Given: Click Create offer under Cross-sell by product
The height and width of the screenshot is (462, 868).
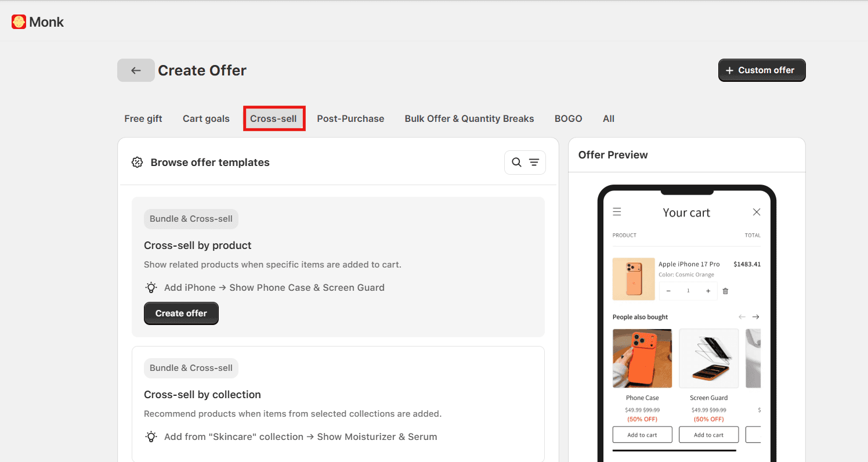Looking at the screenshot, I should [x=181, y=313].
